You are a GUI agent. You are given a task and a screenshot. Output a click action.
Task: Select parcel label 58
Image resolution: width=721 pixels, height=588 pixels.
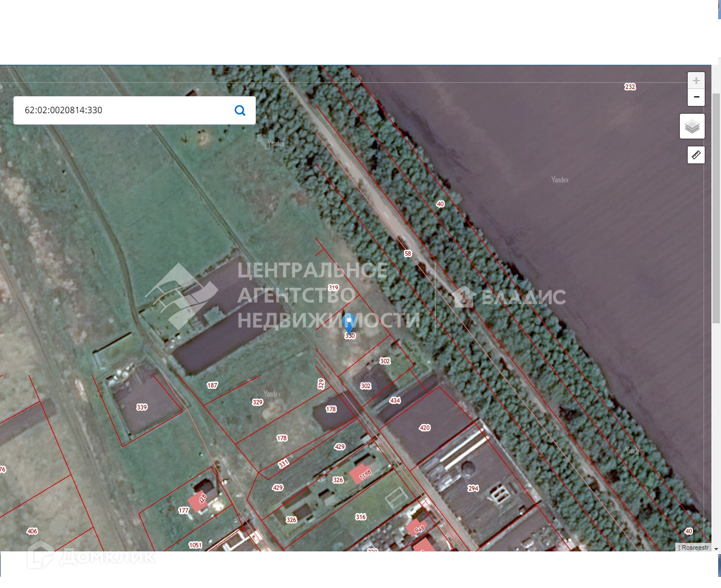tap(408, 253)
